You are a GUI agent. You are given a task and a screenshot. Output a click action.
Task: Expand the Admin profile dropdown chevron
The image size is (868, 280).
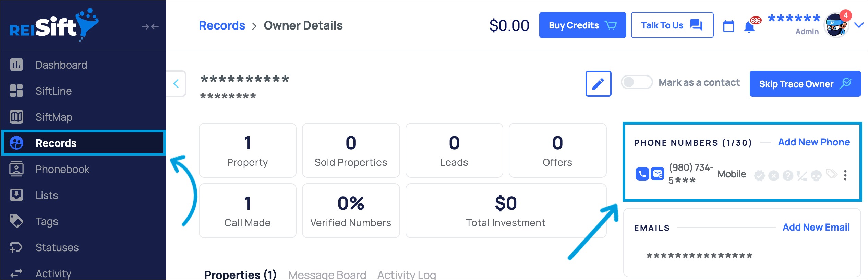859,25
